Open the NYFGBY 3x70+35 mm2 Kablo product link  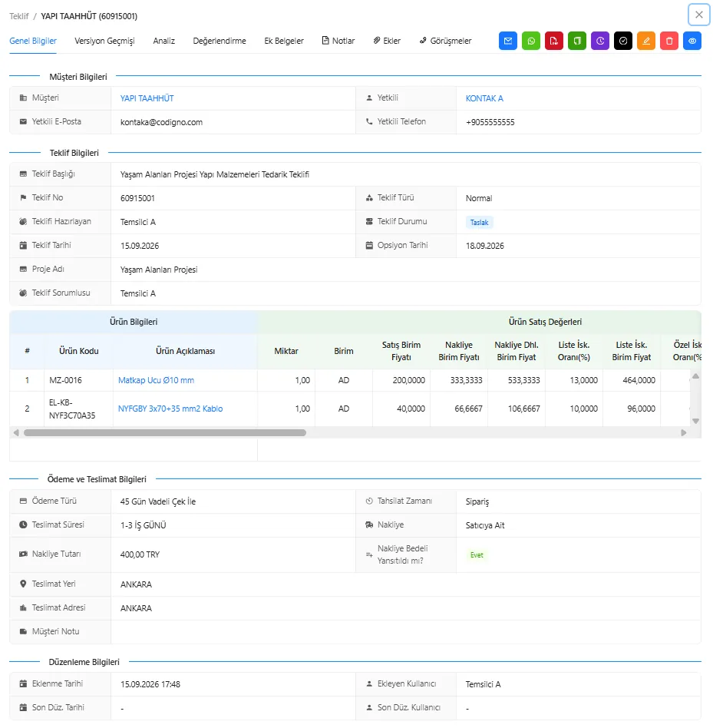point(170,409)
